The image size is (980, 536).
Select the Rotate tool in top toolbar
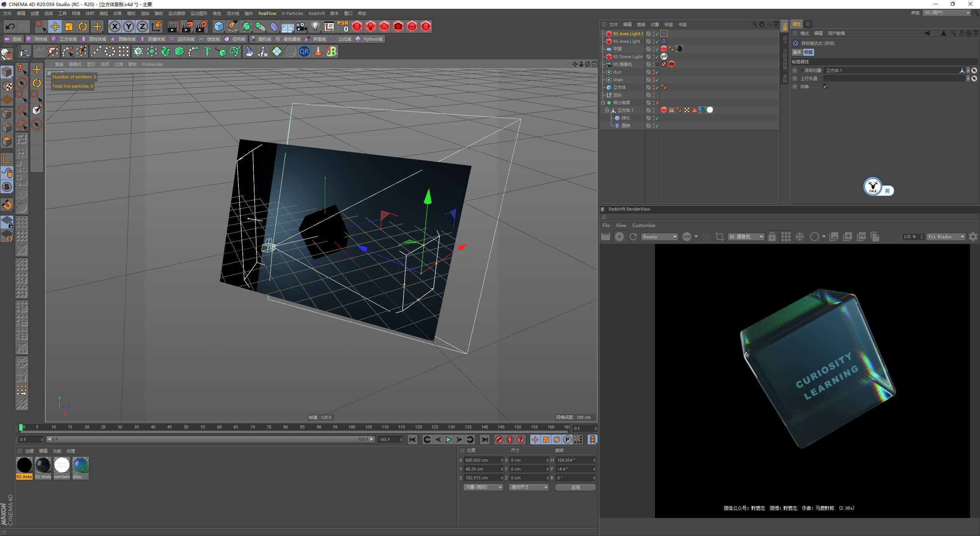pyautogui.click(x=83, y=26)
